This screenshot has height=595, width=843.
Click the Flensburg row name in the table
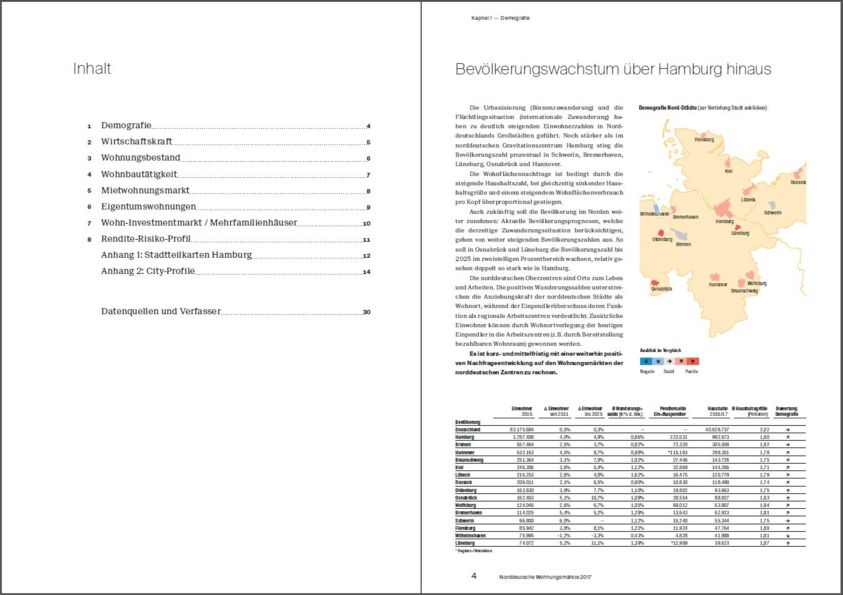point(465,528)
